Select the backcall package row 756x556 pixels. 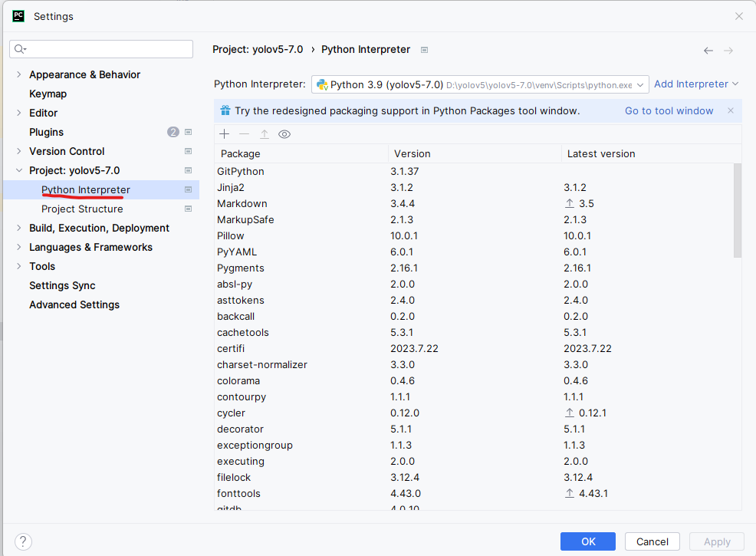tap(474, 316)
